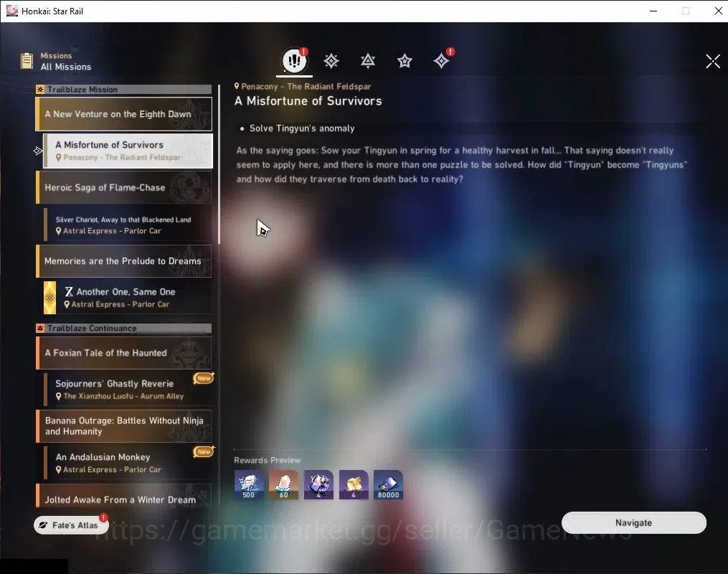Click the Solve Tingyun's anomaly objective

click(302, 128)
